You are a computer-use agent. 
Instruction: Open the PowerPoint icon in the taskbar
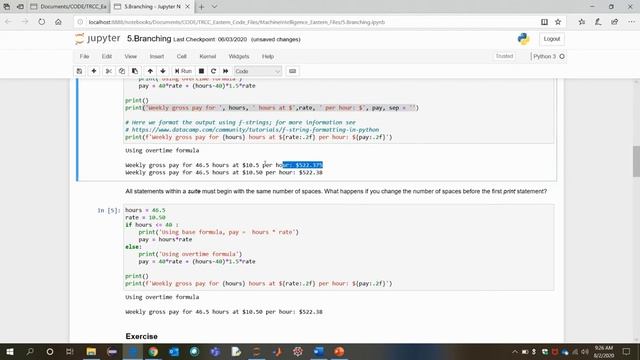click(x=339, y=351)
